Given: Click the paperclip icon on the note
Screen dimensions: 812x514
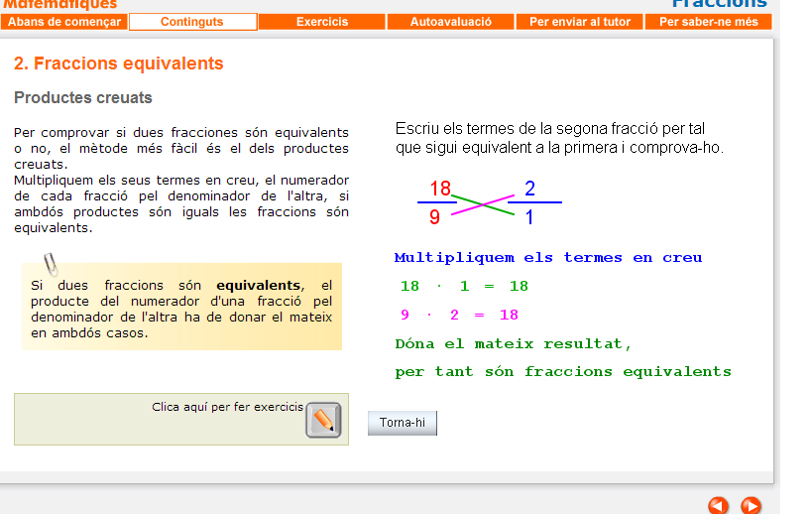Looking at the screenshot, I should [51, 265].
